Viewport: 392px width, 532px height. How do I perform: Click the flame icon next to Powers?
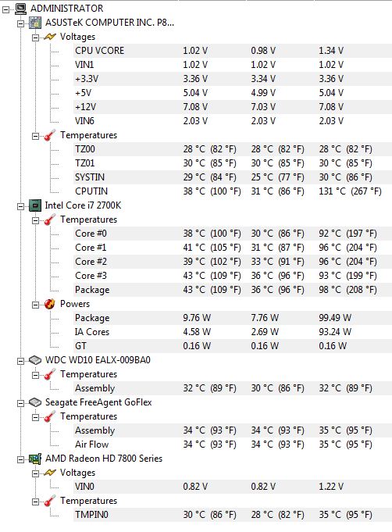click(x=50, y=304)
